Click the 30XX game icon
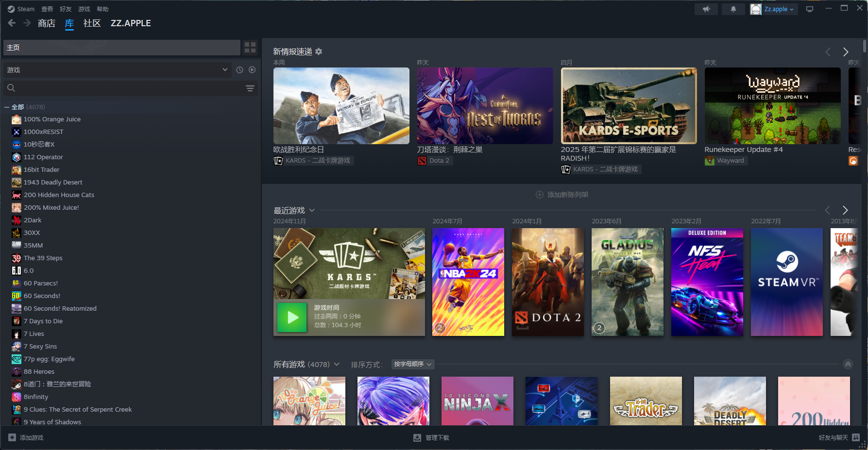 17,233
